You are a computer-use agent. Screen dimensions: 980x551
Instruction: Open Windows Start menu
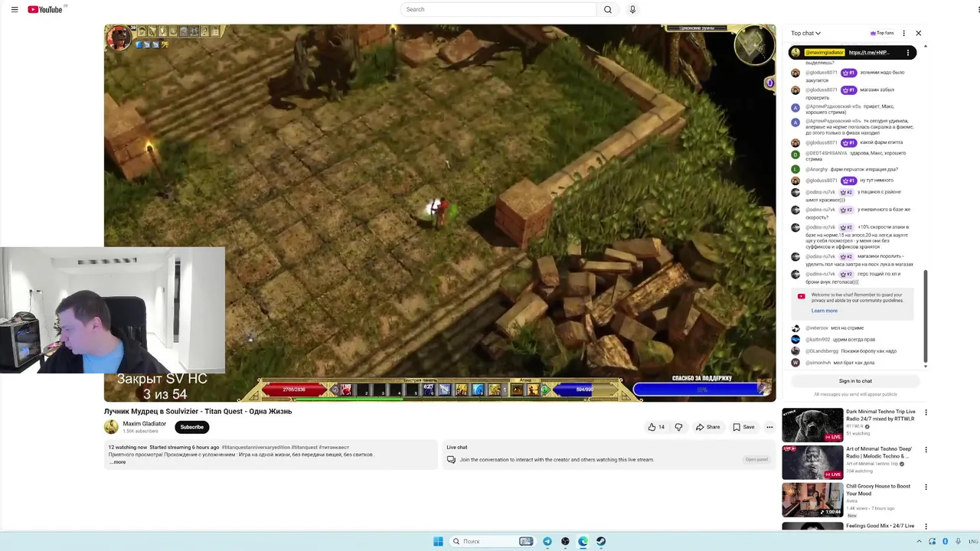438,541
